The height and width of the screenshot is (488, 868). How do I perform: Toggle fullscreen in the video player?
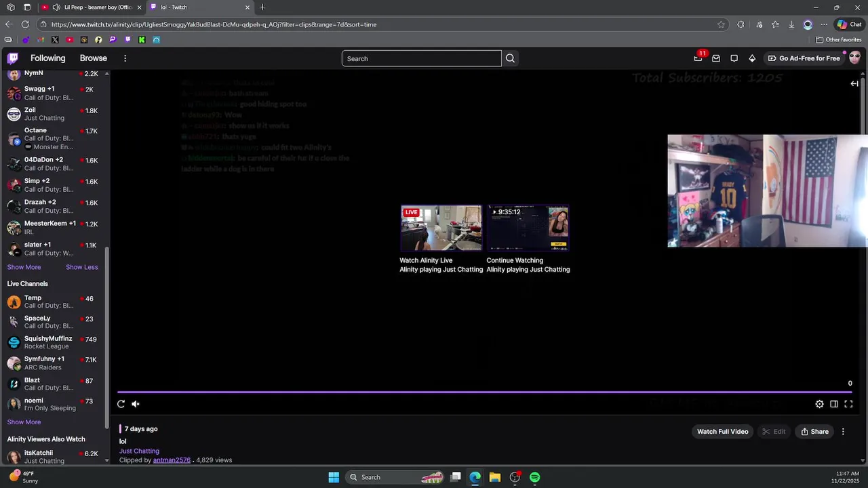pos(848,404)
